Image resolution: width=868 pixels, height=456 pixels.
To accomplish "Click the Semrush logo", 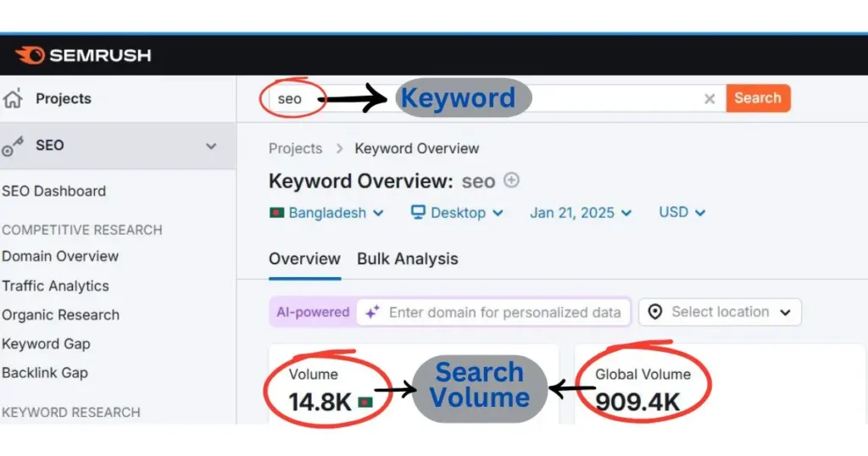I will [x=83, y=55].
